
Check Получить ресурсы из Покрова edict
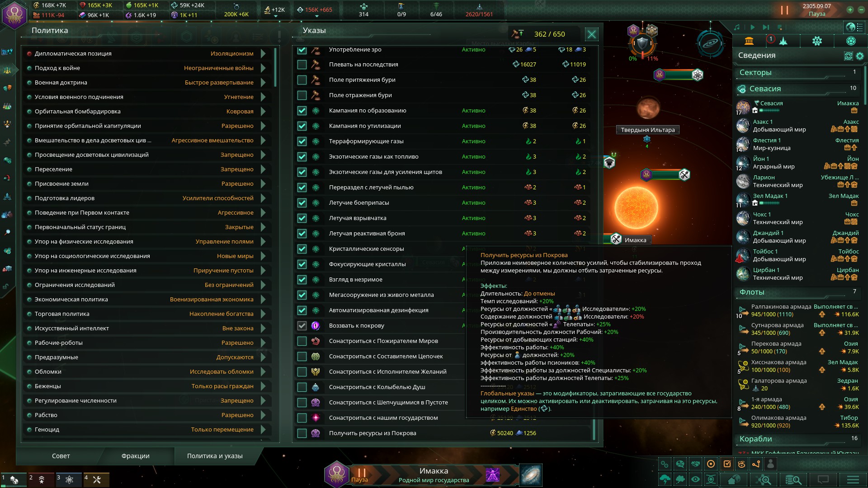point(302,433)
